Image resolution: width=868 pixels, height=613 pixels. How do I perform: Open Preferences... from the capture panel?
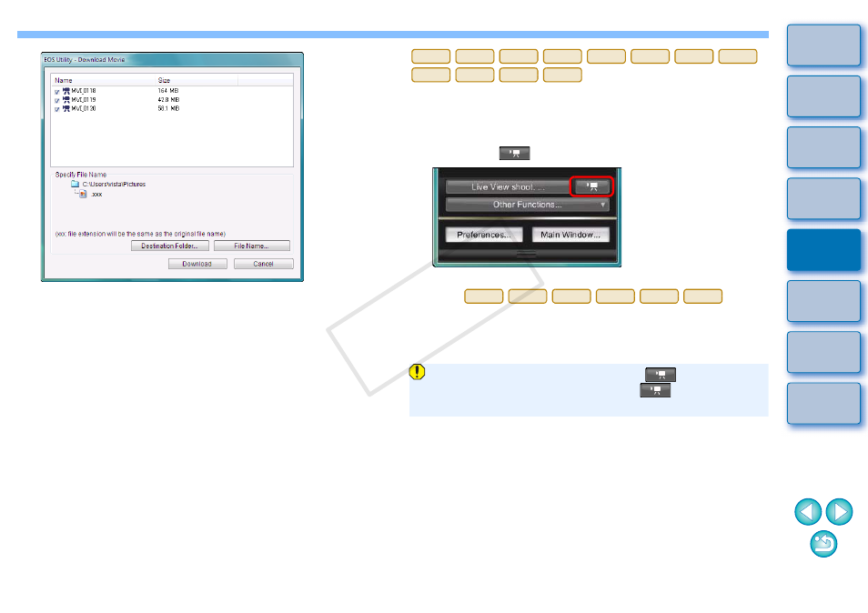tap(484, 235)
